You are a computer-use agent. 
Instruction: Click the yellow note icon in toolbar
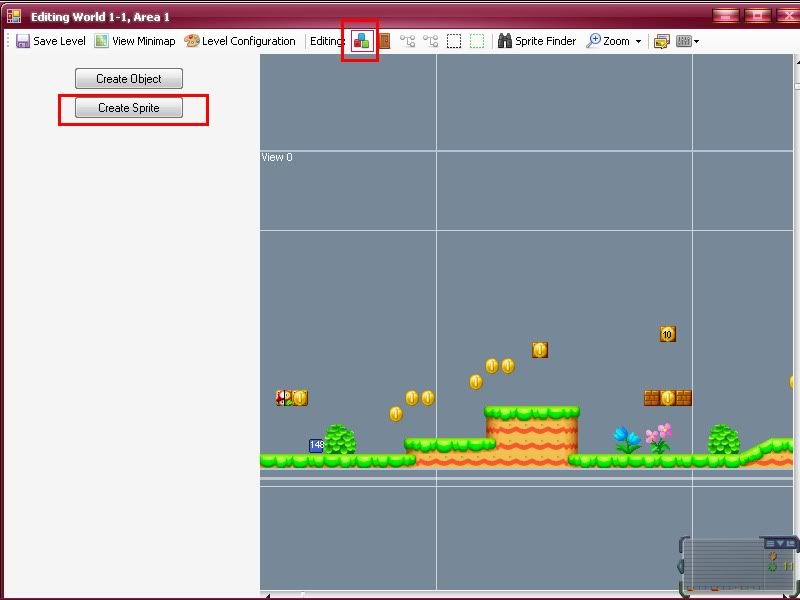click(661, 41)
